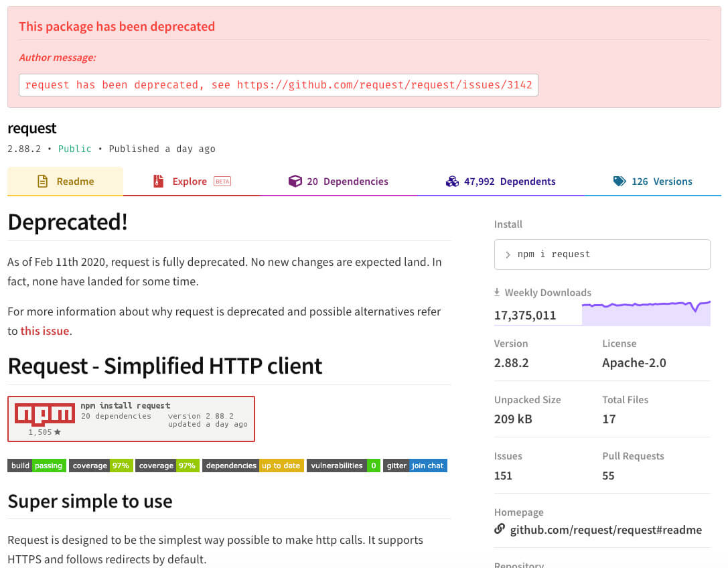
Task: Click the 17 total files value
Action: tap(609, 419)
